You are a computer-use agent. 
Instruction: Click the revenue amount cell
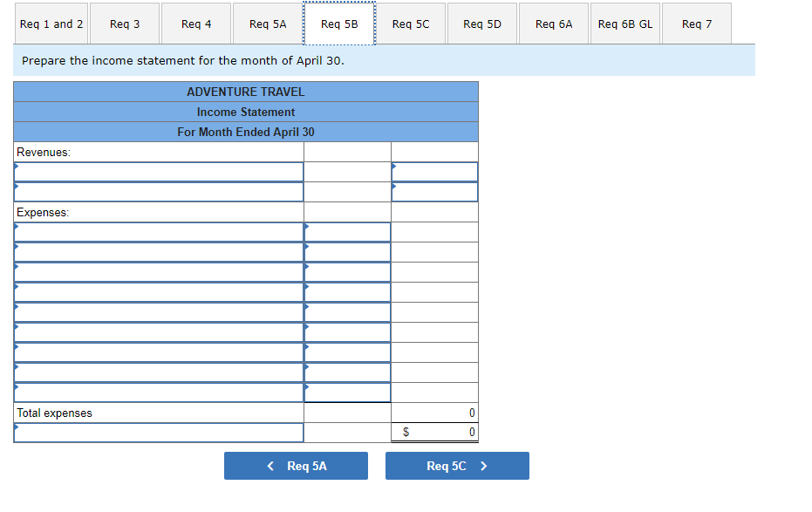[433, 171]
